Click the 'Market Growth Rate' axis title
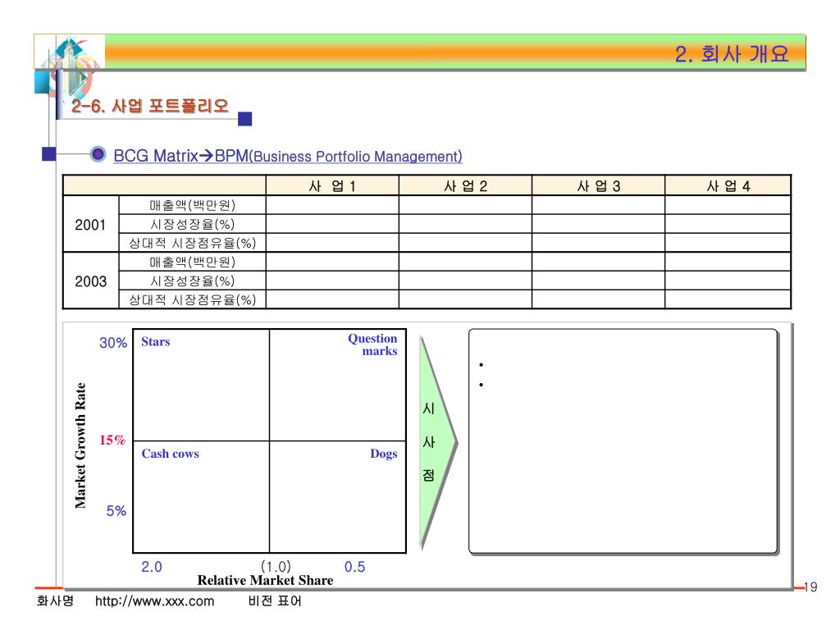This screenshot has width=840, height=630. click(80, 445)
